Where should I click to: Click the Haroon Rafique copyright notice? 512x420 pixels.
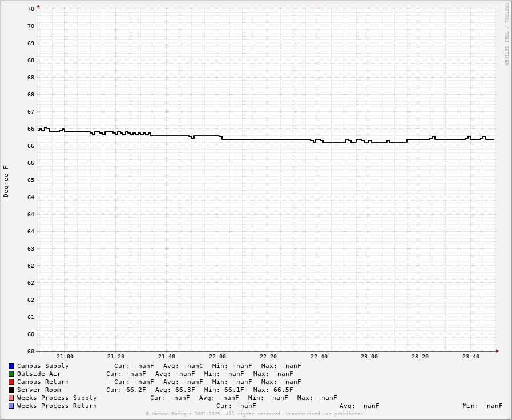click(255, 414)
